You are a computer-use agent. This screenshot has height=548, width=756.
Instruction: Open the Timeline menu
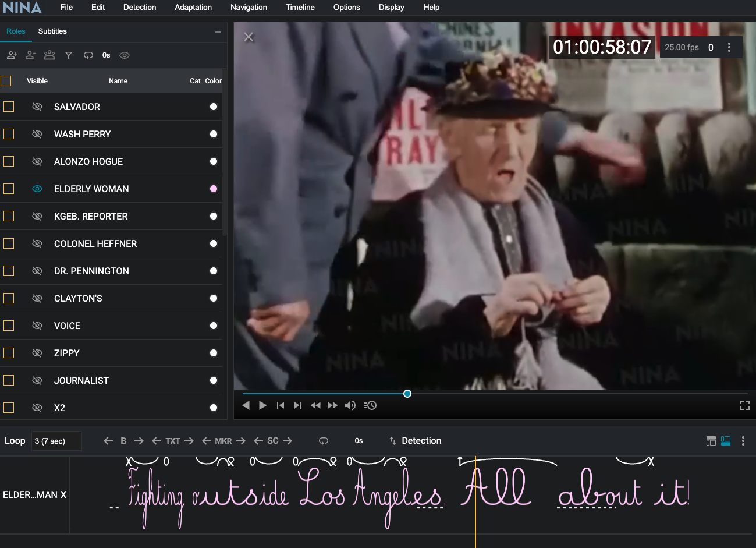pyautogui.click(x=300, y=8)
